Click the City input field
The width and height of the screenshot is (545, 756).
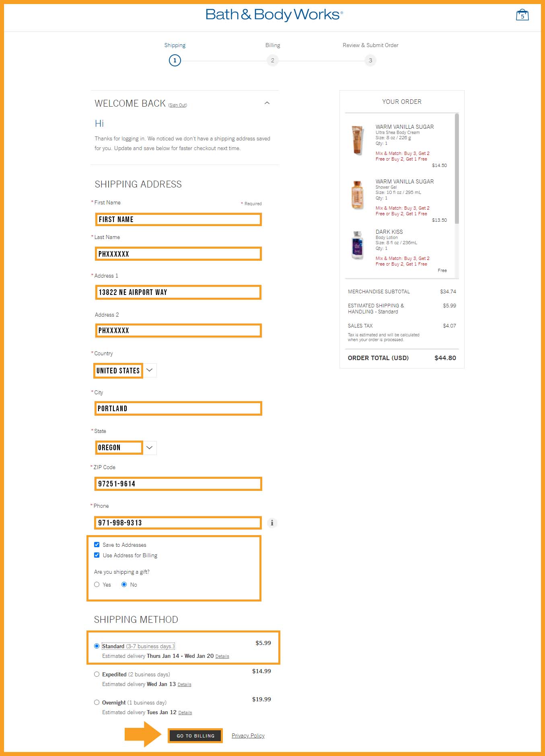point(178,408)
